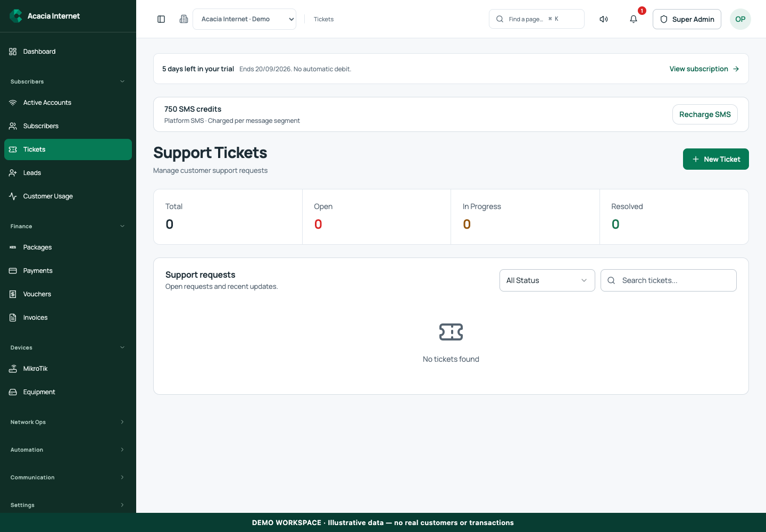
Task: Click the Acacia Internet logo
Action: tap(16, 16)
